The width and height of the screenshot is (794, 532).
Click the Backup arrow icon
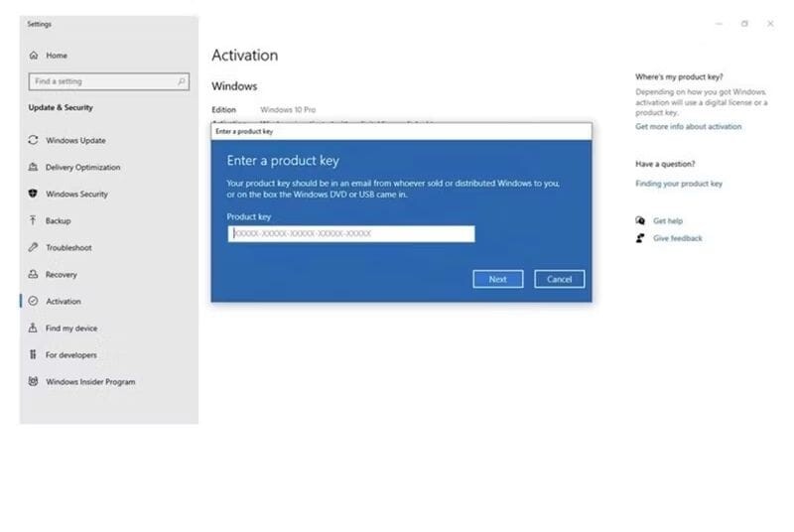34,220
